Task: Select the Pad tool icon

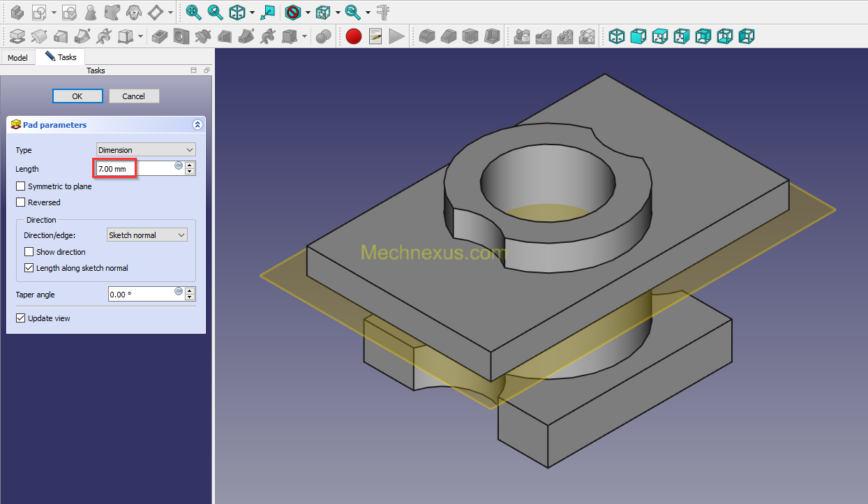Action: coord(17,36)
